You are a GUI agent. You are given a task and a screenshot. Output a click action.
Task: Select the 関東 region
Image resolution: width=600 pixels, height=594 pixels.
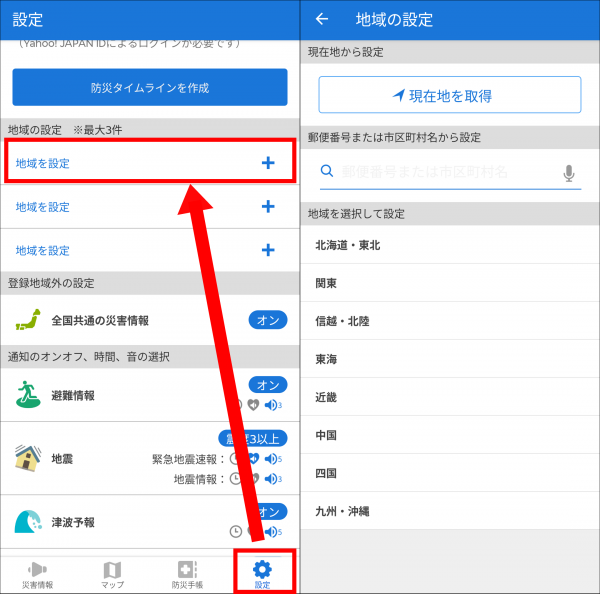450,283
